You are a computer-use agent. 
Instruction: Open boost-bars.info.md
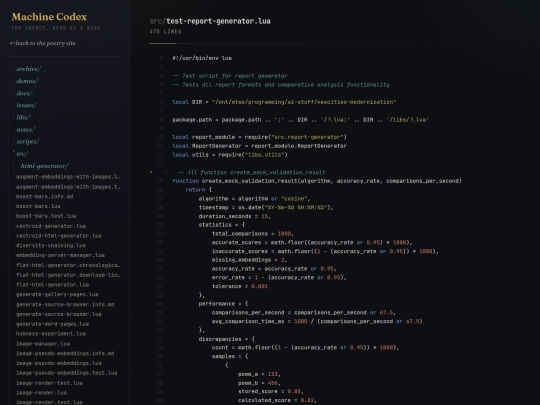click(44, 196)
